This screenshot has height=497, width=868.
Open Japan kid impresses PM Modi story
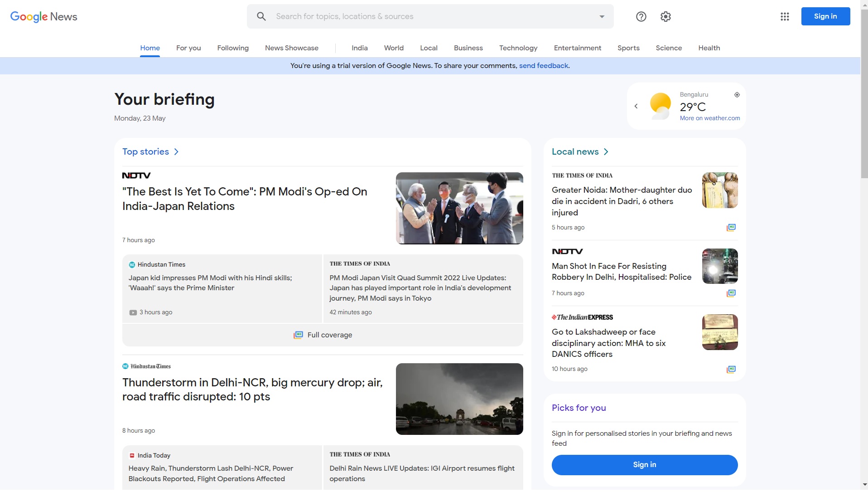point(210,283)
